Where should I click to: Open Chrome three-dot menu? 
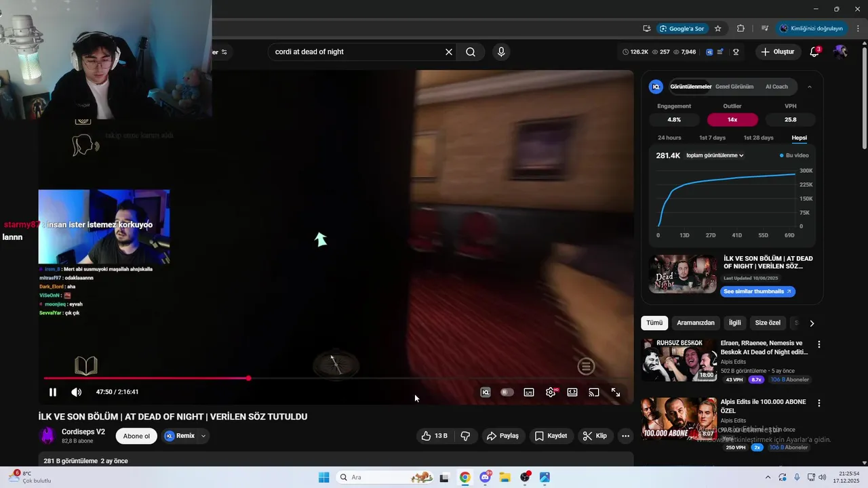pos(858,28)
